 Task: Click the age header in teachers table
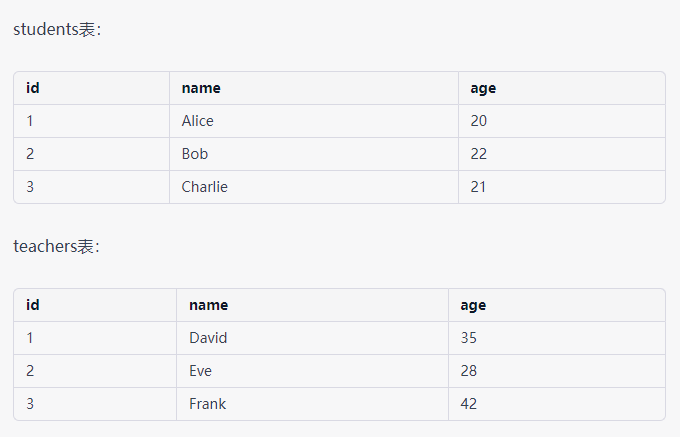point(473,305)
